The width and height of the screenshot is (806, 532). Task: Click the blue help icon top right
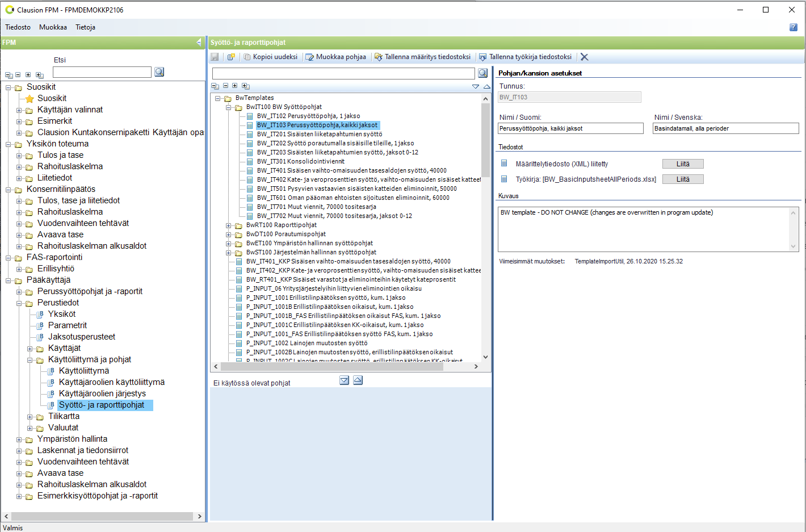pyautogui.click(x=794, y=27)
